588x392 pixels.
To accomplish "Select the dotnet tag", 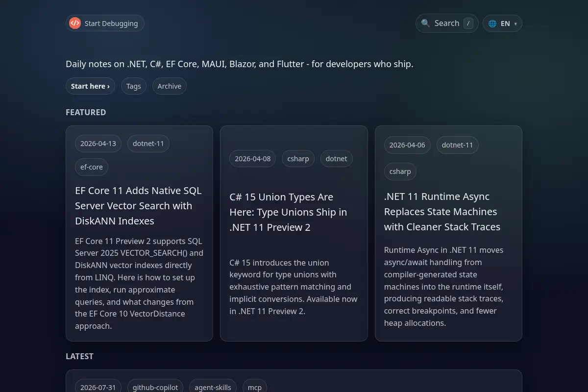I will [x=336, y=159].
